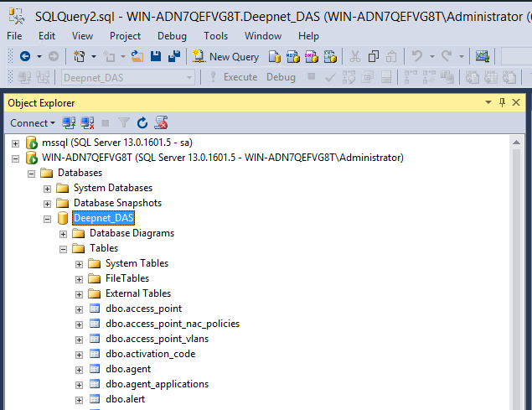Click the Disconnect icon in Object Explorer

click(87, 122)
